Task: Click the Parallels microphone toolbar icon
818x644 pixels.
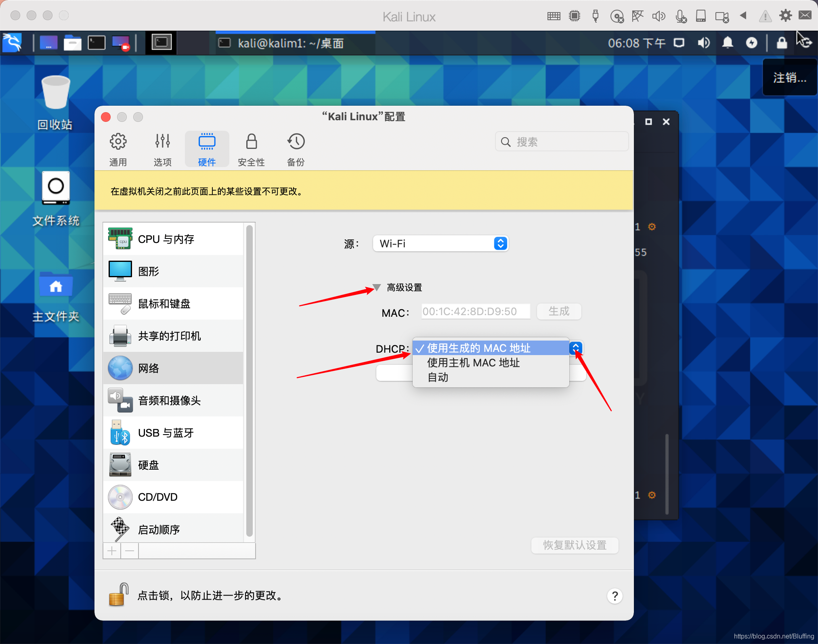Action: coord(680,16)
